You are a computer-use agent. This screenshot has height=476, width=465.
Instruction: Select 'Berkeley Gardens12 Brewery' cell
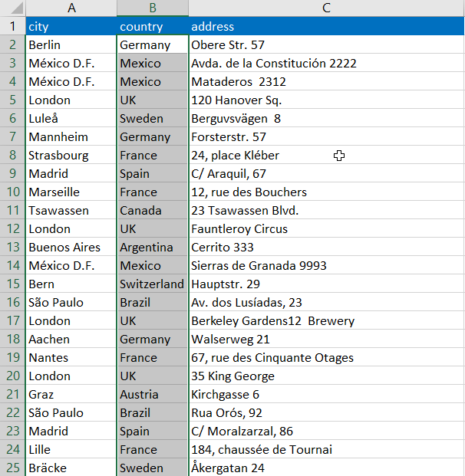[326, 320]
